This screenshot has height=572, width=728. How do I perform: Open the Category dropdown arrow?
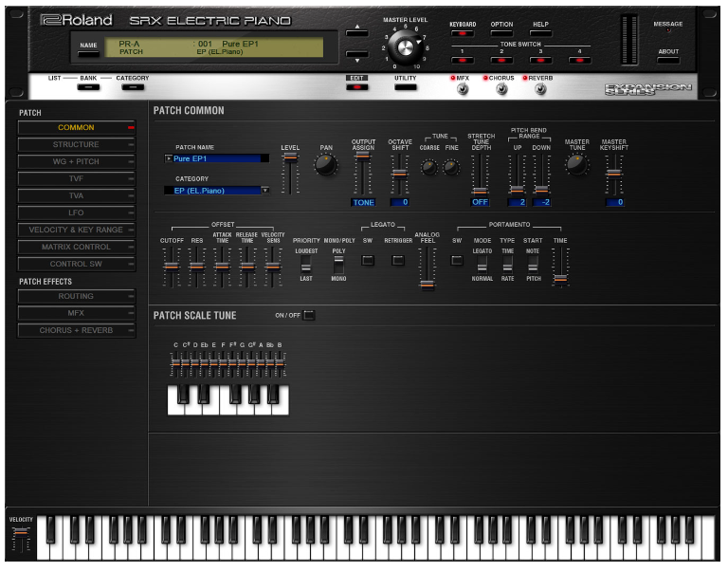pyautogui.click(x=265, y=190)
